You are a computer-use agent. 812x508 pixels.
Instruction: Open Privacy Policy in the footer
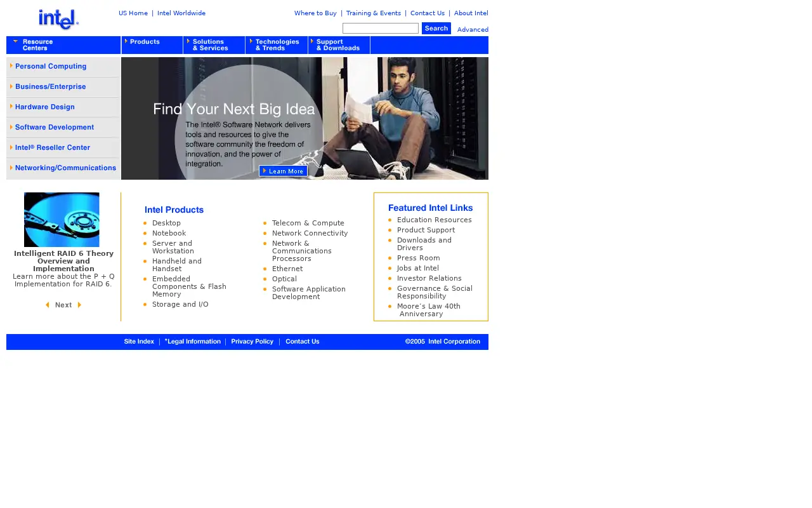pyautogui.click(x=252, y=342)
